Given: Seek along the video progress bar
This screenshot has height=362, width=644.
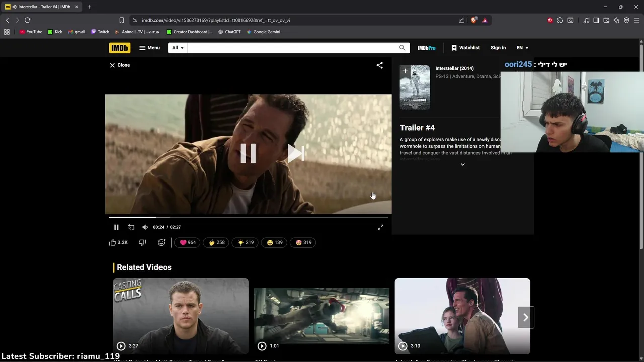Looking at the screenshot, I should coord(248,217).
